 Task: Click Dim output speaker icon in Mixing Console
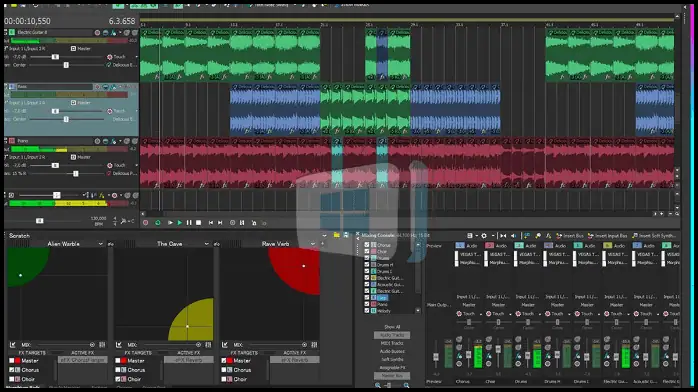(513, 236)
